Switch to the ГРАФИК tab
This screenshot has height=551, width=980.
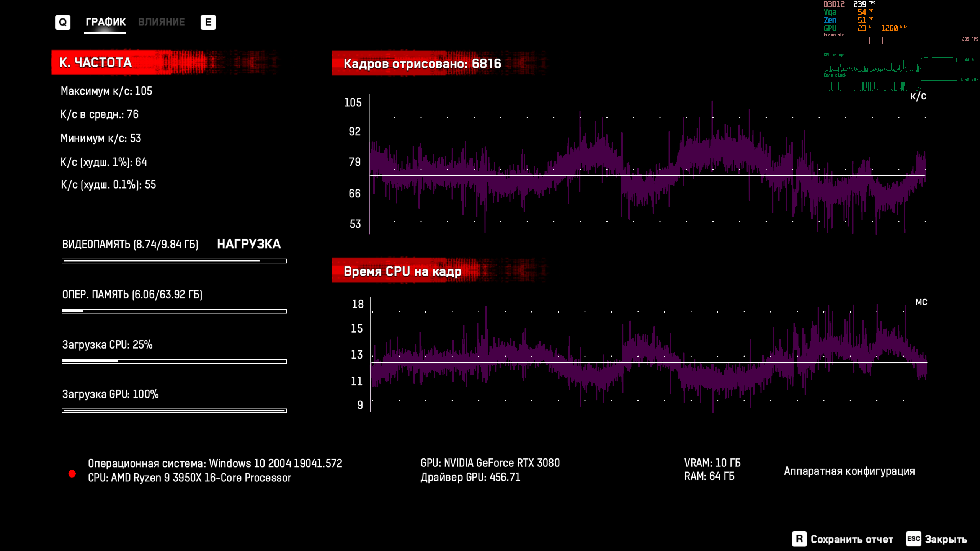[x=105, y=22]
